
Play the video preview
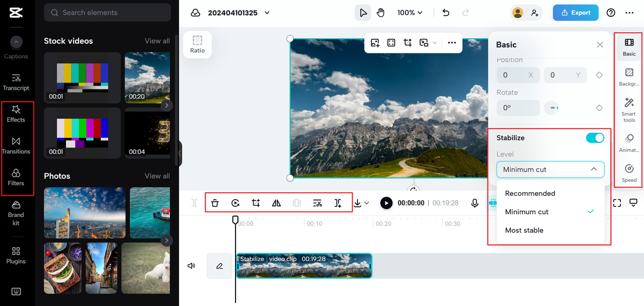(x=386, y=203)
